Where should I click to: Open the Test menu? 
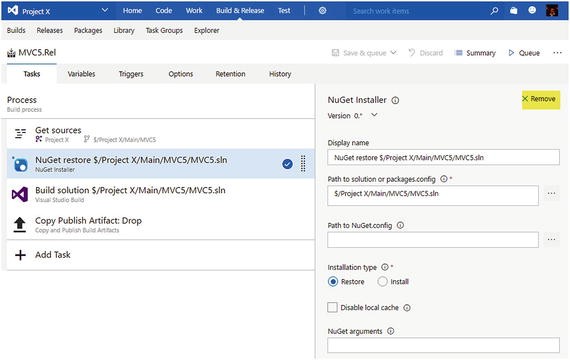point(284,11)
